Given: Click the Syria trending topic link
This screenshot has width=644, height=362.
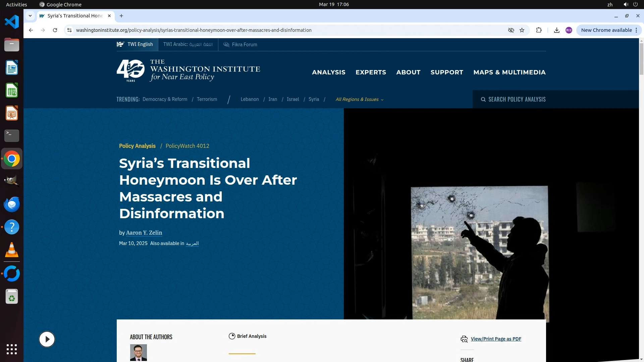Looking at the screenshot, I should pos(314,99).
